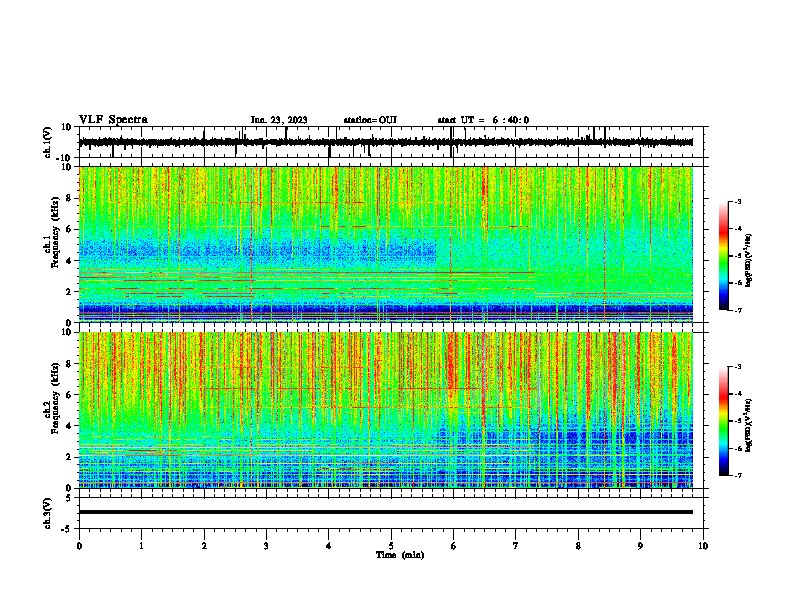Click tick label 5 on the time axis

pos(391,546)
